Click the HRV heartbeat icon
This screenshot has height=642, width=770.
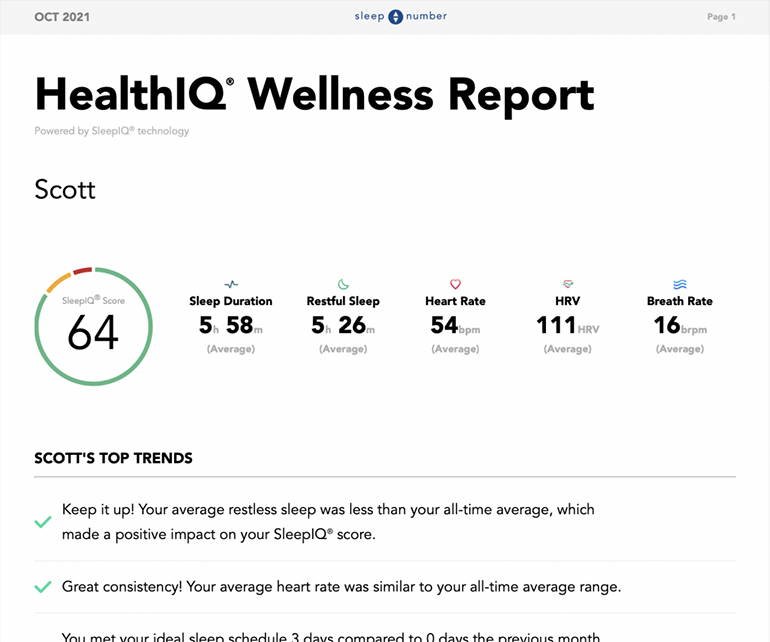(568, 283)
